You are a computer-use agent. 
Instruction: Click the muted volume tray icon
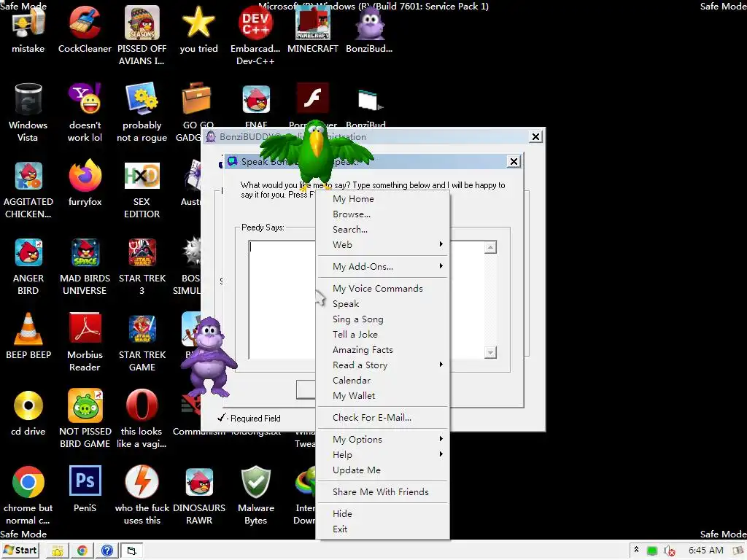pos(670,551)
